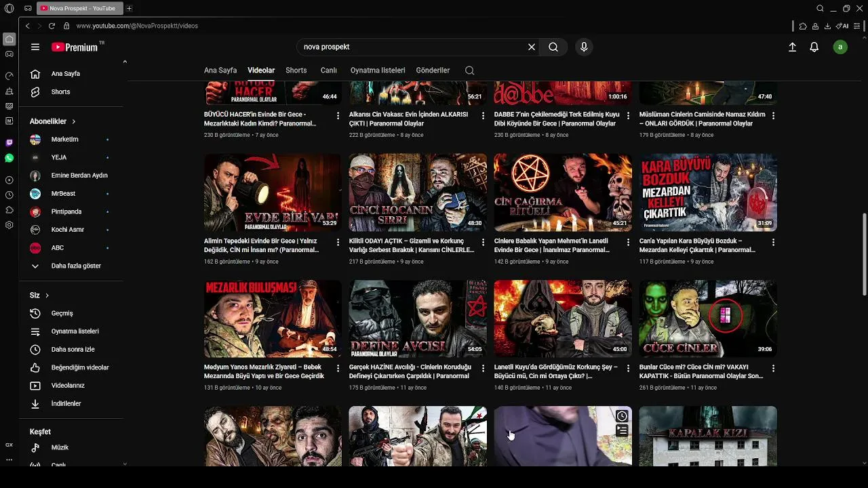Open options for Gerçek HAZİNE Avcılığı video
This screenshot has width=868, height=488.
coord(483,369)
